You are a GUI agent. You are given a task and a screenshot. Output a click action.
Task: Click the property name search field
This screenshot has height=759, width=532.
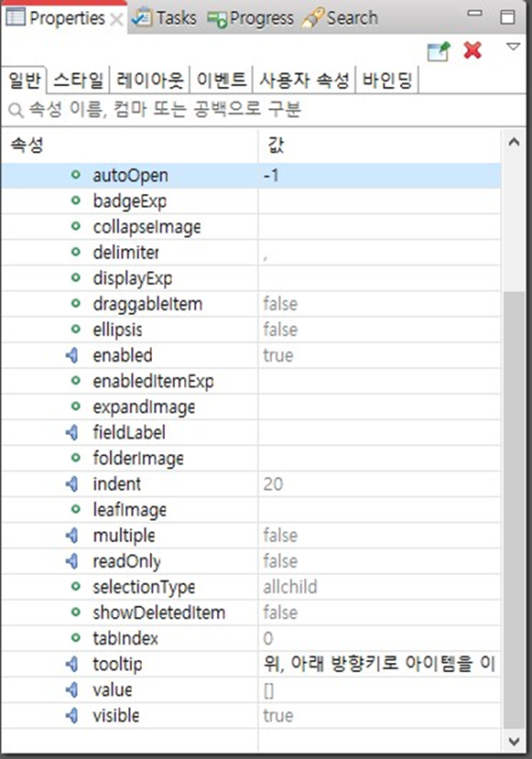pyautogui.click(x=264, y=110)
